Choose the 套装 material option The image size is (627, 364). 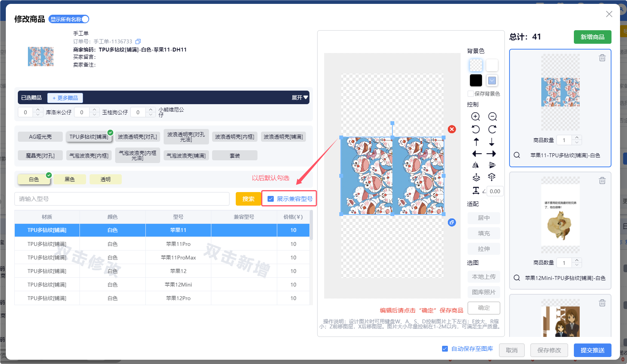(235, 156)
